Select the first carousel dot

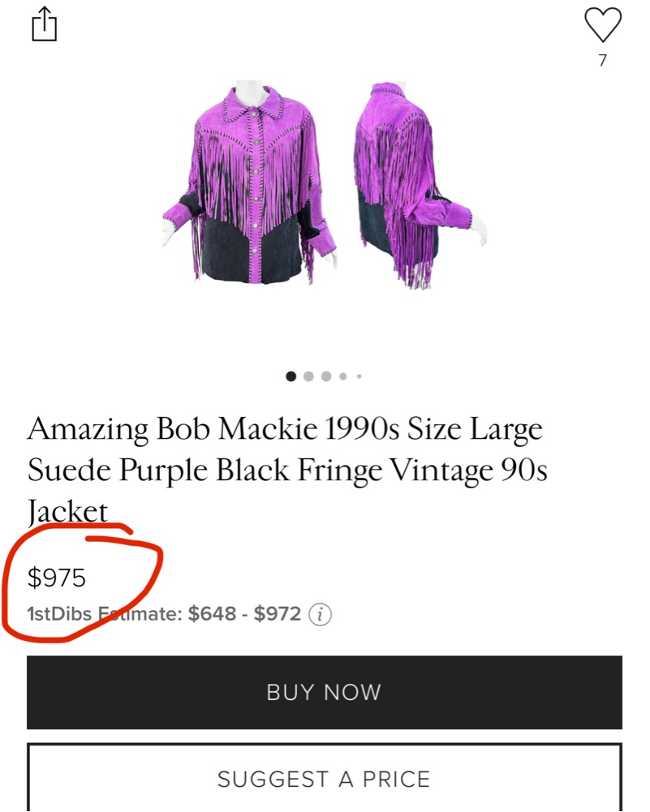click(x=291, y=376)
